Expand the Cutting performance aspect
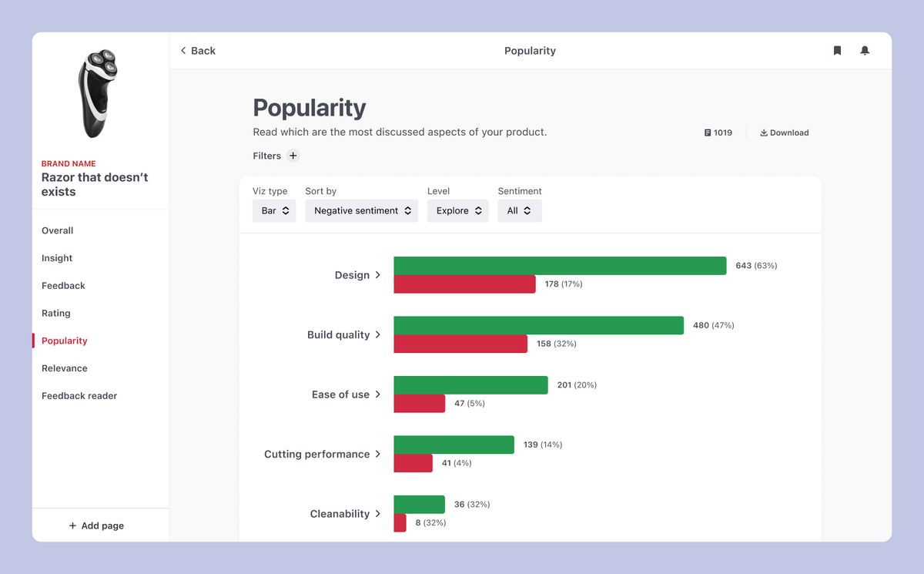924x574 pixels. 377,455
